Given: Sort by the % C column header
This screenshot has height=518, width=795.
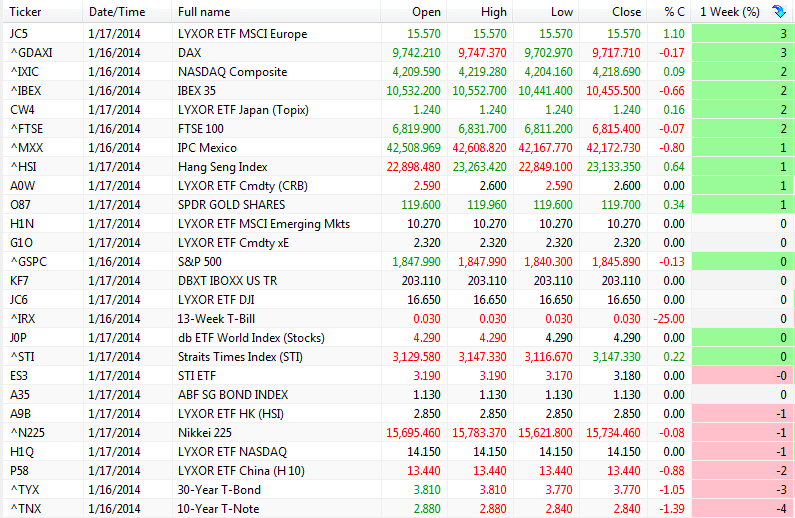Looking at the screenshot, I should [674, 11].
